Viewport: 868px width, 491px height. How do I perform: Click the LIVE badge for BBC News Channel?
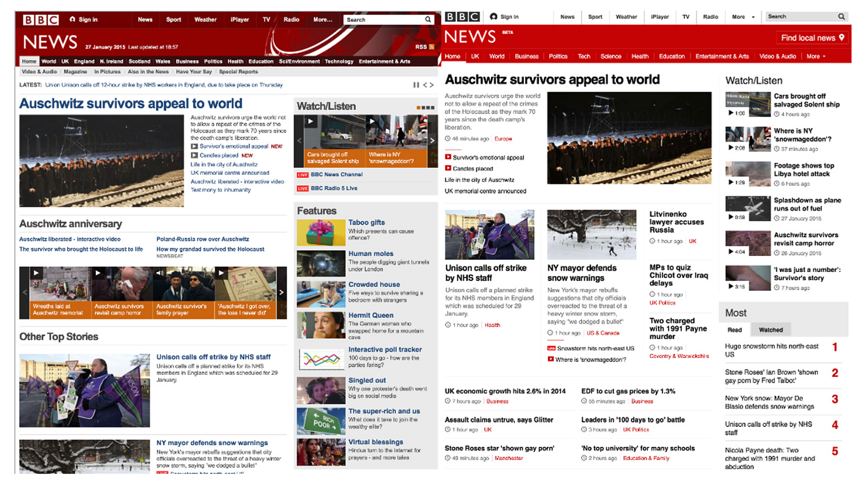tap(303, 175)
